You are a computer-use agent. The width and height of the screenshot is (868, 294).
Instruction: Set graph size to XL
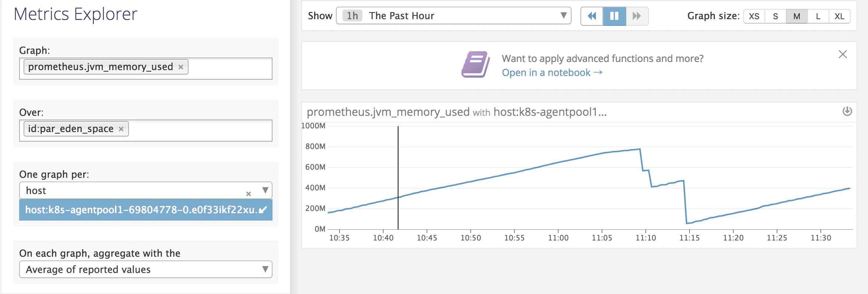tap(840, 16)
